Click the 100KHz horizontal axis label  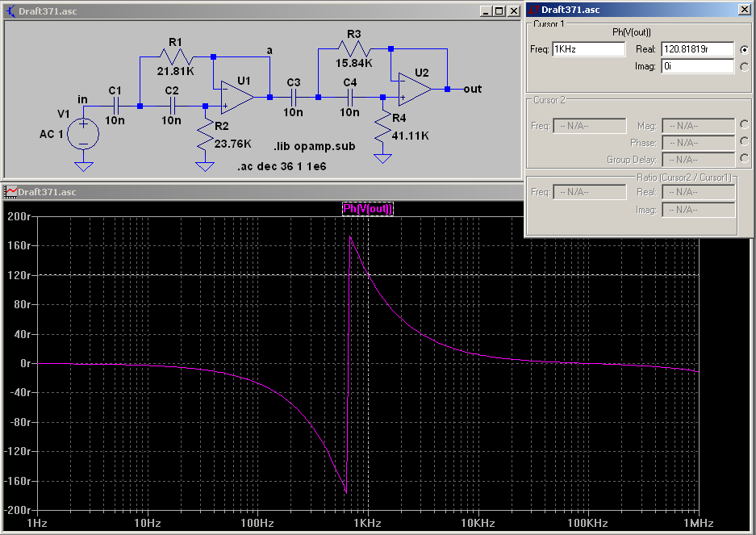587,523
